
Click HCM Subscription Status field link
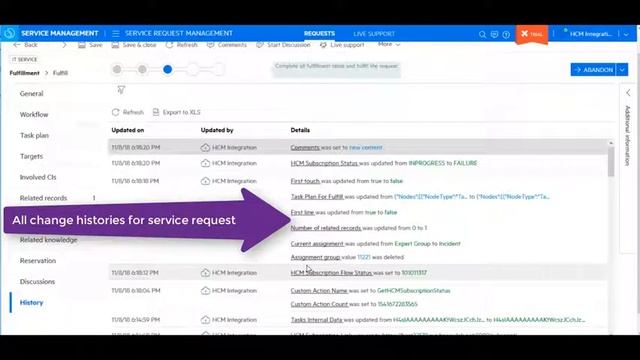click(324, 163)
